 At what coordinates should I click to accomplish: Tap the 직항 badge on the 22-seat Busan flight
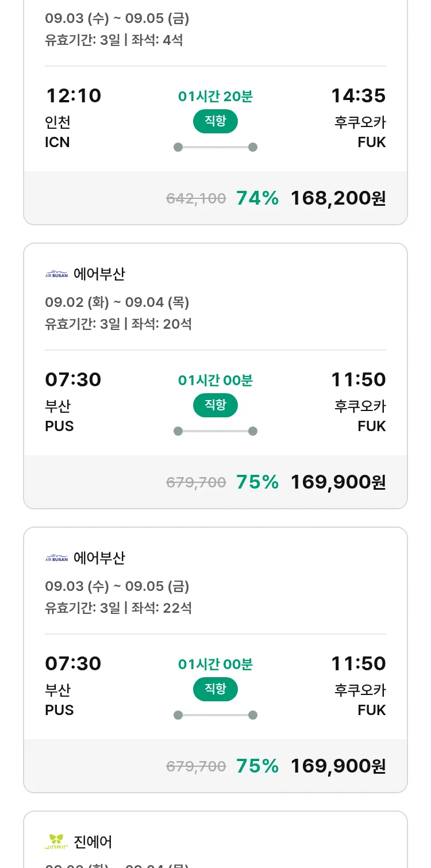(x=215, y=689)
